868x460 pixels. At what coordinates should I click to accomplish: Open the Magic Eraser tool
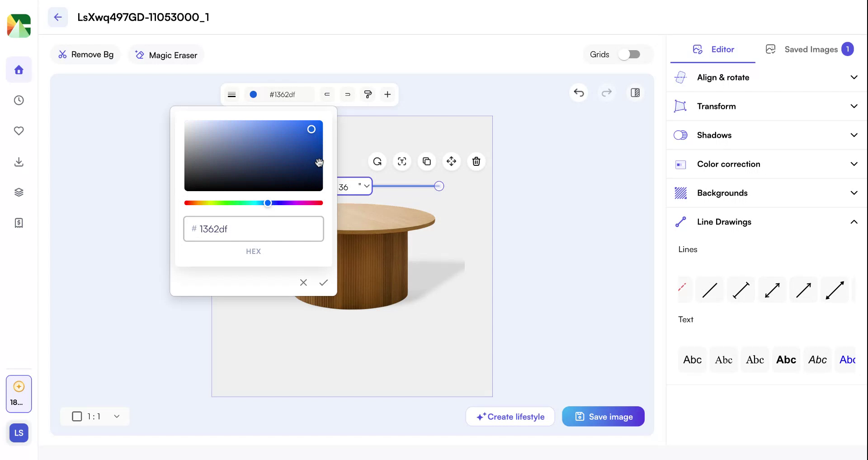click(165, 55)
